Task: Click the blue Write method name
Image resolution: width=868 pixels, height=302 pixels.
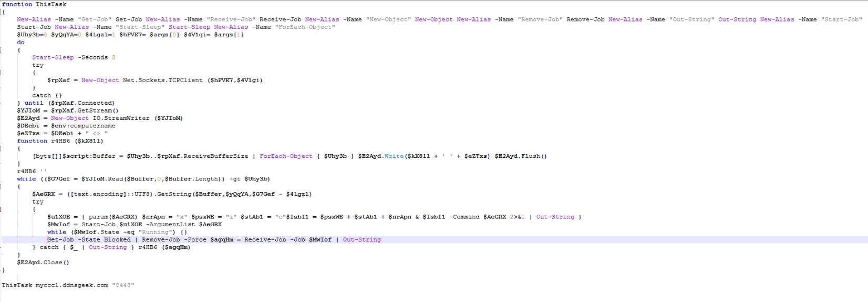Action: point(394,156)
